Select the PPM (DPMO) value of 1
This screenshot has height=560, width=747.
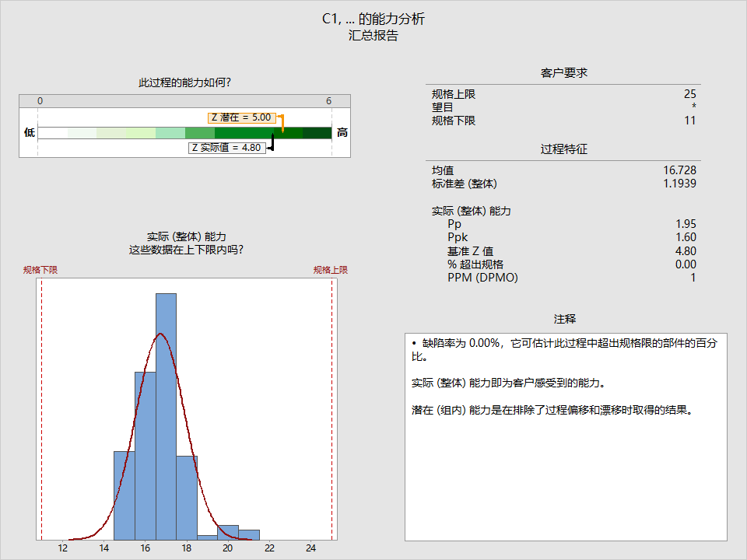pos(693,278)
